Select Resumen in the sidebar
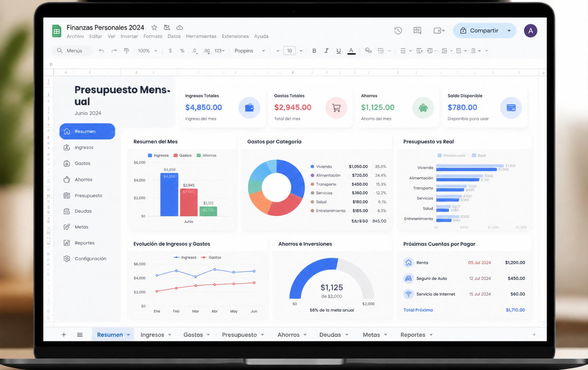The width and height of the screenshot is (588, 370). pyautogui.click(x=87, y=131)
